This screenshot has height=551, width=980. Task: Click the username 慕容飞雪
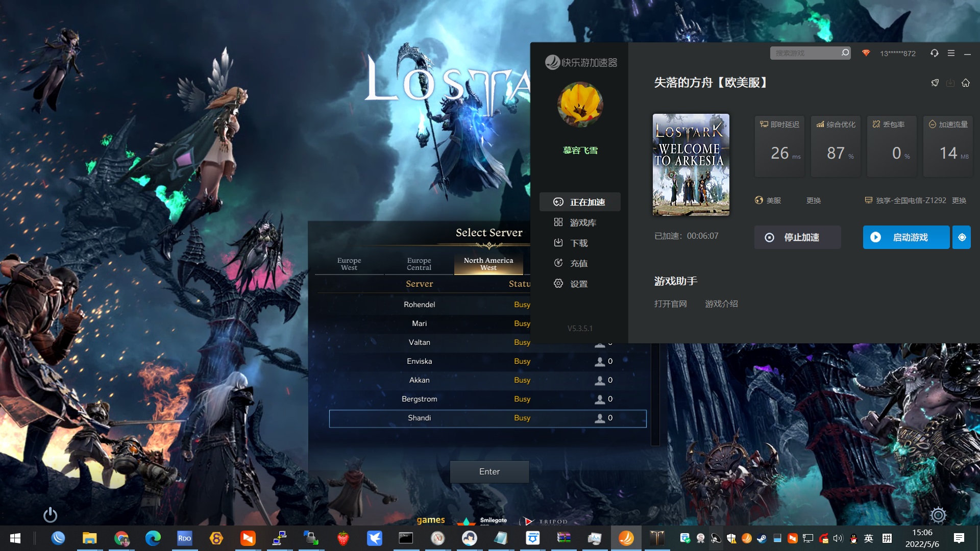(x=580, y=151)
